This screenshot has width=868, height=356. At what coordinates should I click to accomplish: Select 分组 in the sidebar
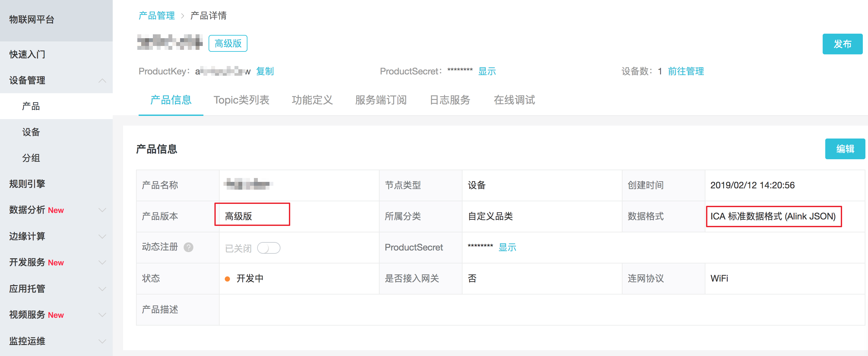(x=31, y=158)
